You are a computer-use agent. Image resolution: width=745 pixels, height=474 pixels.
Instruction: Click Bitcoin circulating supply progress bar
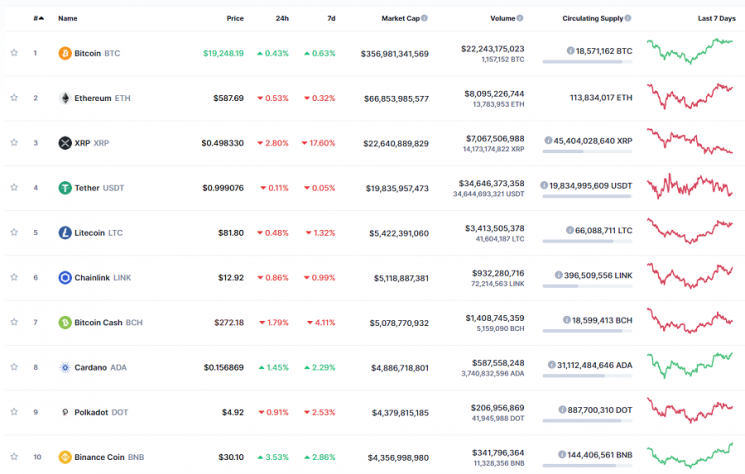click(587, 62)
